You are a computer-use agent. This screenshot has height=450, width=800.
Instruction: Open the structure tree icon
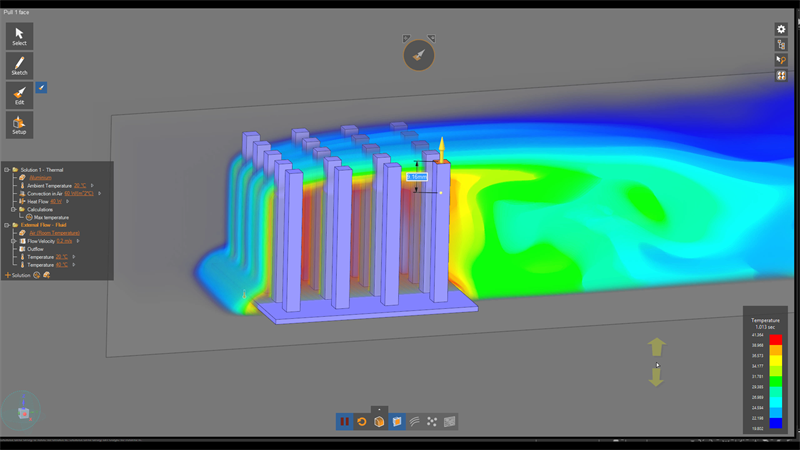tap(781, 45)
